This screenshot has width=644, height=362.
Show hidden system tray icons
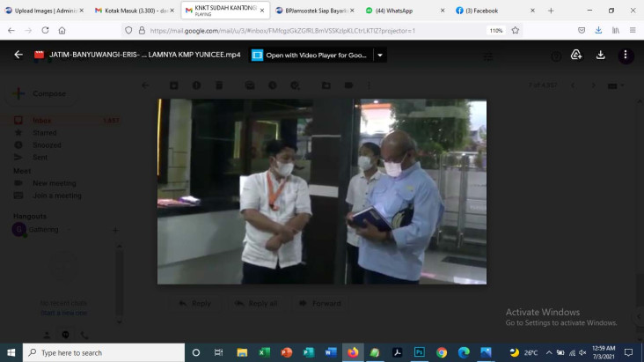coord(549,352)
